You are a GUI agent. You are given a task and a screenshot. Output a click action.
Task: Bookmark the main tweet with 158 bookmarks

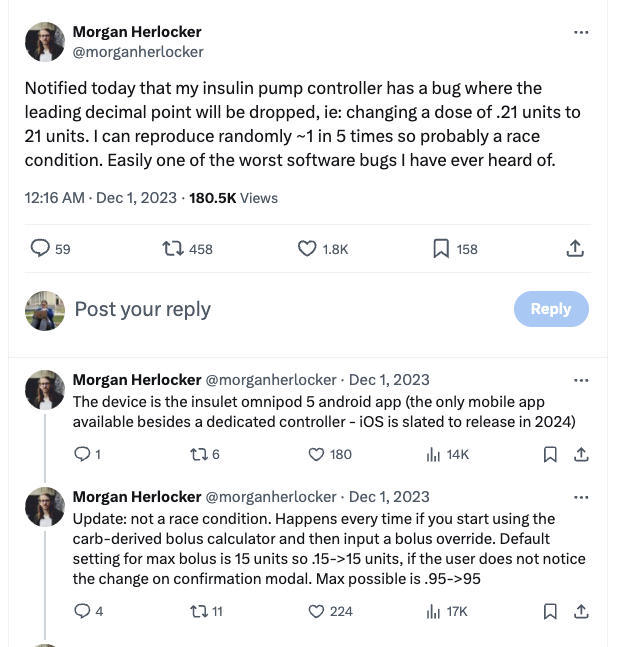(x=441, y=249)
